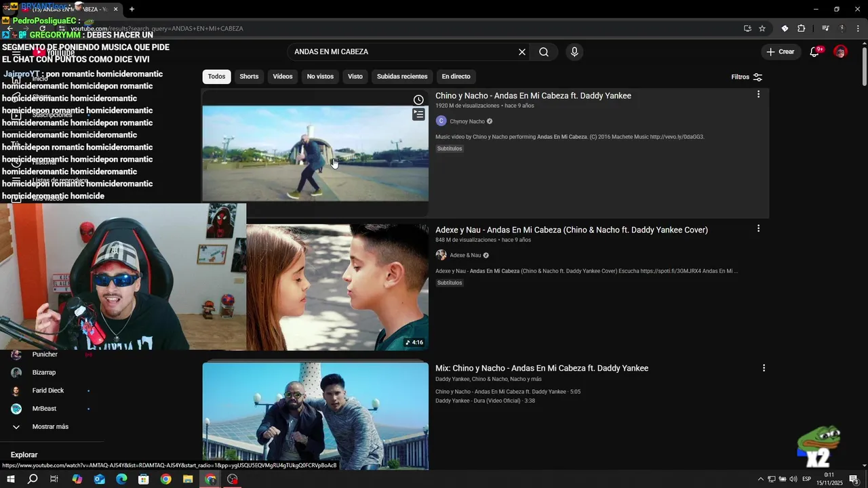Viewport: 868px width, 488px height.
Task: Open media controls icon in Chrome toolbar
Action: click(825, 28)
